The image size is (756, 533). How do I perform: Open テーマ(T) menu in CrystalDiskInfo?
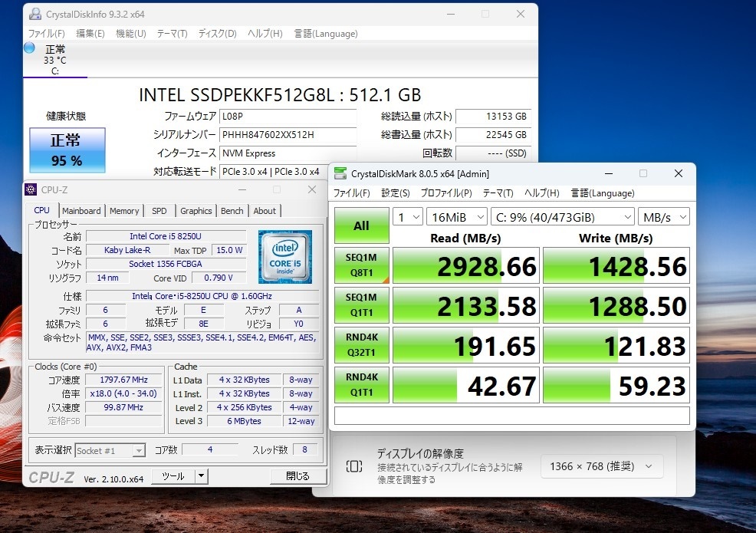pos(172,33)
